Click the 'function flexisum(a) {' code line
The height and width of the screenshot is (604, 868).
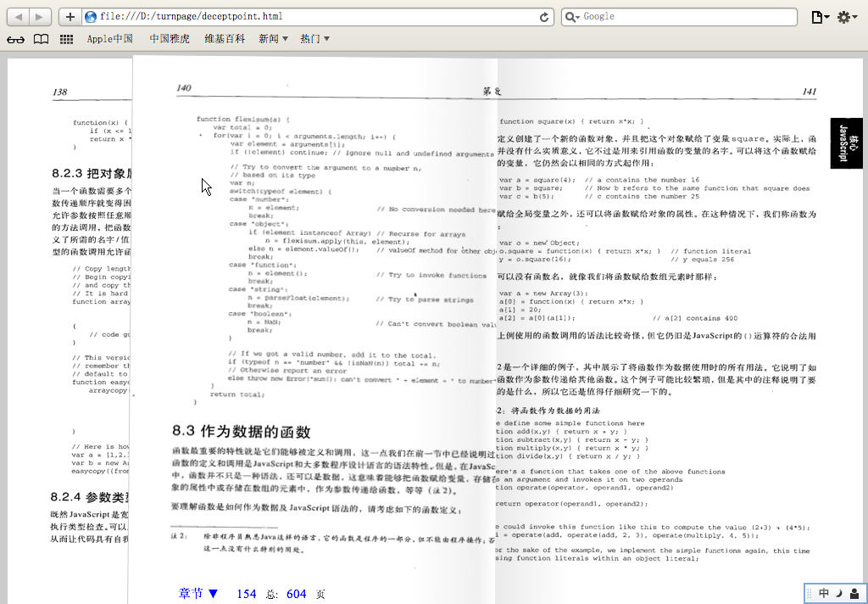pyautogui.click(x=243, y=119)
